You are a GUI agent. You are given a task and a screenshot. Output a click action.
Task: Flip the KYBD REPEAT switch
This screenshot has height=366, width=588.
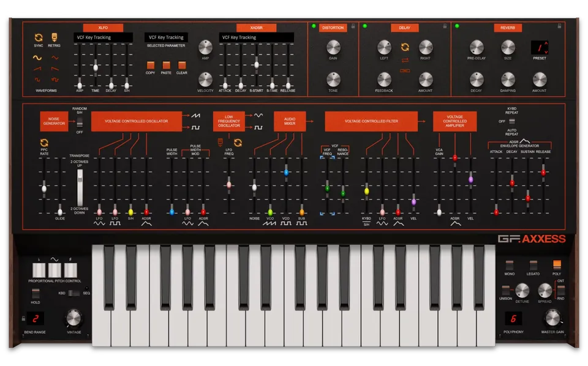point(512,121)
